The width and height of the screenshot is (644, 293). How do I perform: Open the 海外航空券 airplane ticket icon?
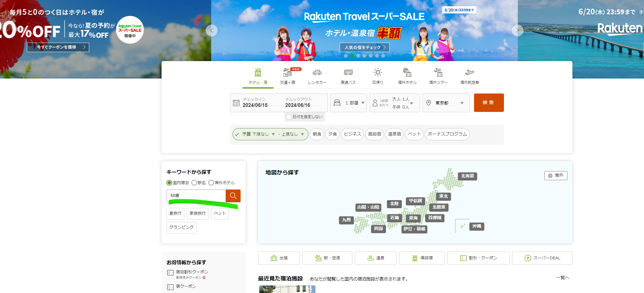pos(470,72)
